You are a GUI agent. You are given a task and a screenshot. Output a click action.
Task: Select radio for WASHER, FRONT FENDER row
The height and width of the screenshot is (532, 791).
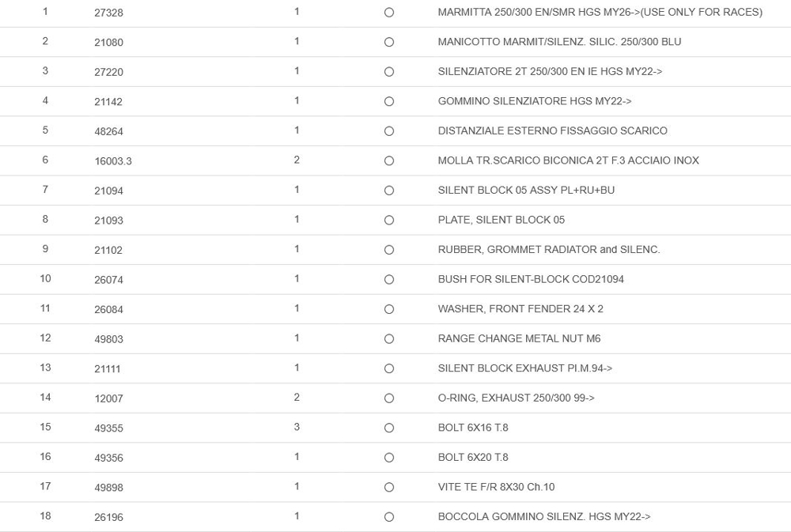coord(388,309)
